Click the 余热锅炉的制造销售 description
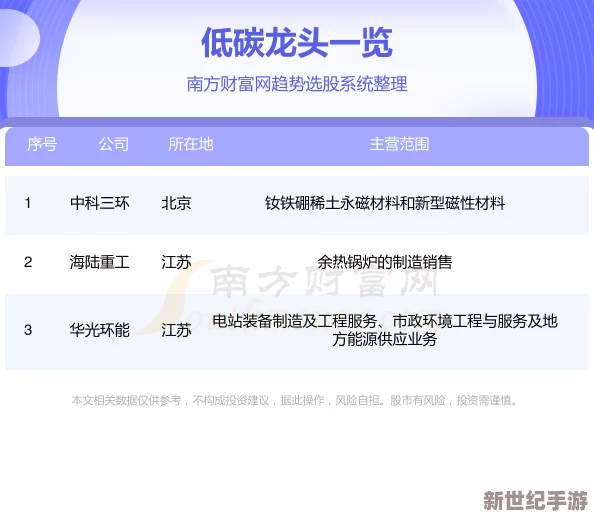This screenshot has width=594, height=519. 385,262
